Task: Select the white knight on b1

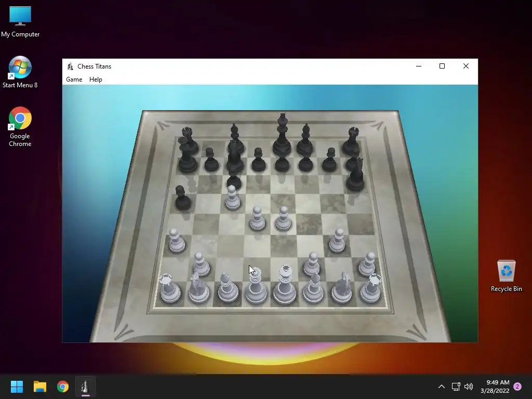Action: 199,288
